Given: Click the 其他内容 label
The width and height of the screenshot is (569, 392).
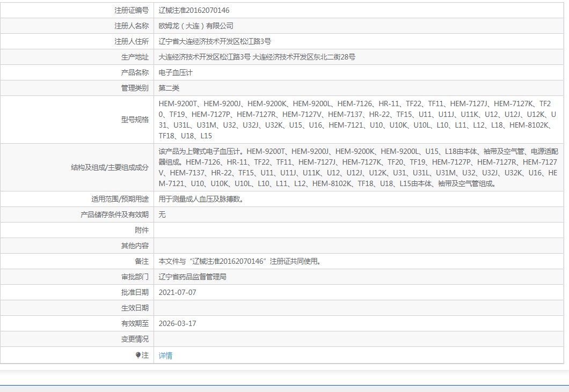Looking at the screenshot, I should [x=135, y=246].
